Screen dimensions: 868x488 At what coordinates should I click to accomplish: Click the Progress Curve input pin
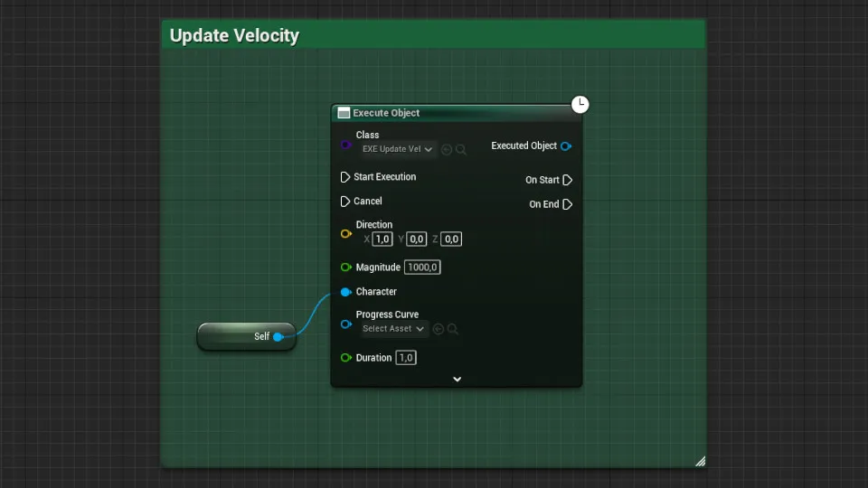point(346,324)
